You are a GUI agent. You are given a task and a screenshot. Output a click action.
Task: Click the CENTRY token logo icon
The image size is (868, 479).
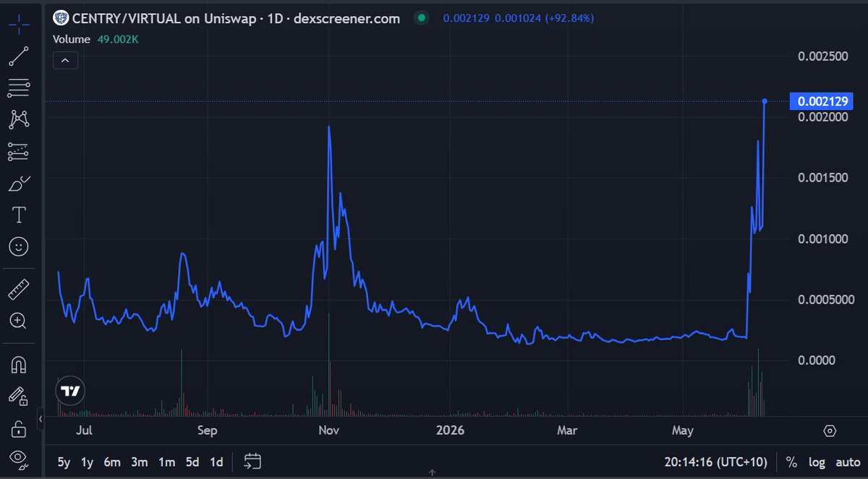point(61,19)
